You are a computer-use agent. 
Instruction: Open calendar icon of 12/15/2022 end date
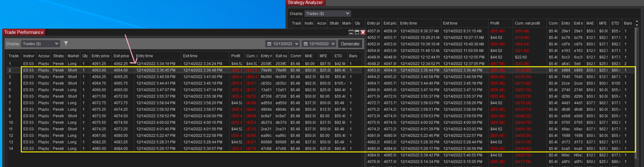[x=306, y=44]
